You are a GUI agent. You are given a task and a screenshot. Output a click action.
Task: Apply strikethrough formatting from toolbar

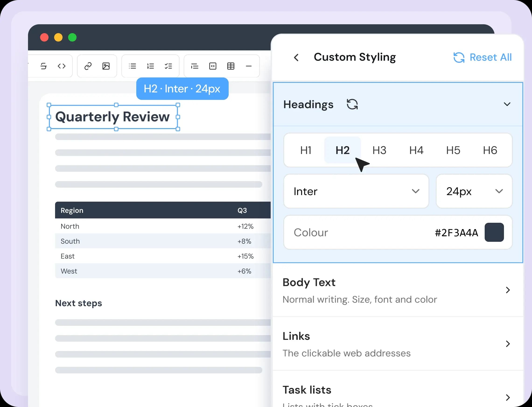click(44, 66)
